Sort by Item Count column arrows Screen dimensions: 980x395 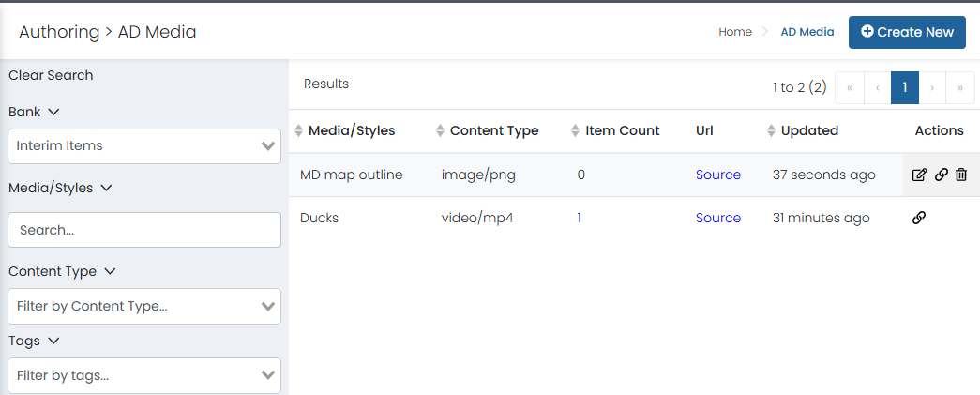(x=576, y=130)
